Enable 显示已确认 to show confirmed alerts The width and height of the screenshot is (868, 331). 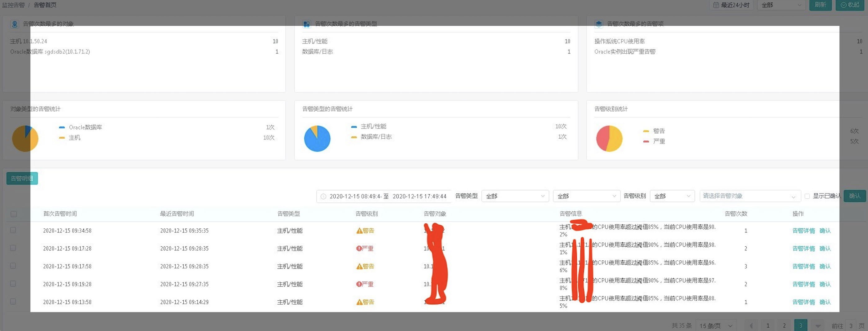807,196
